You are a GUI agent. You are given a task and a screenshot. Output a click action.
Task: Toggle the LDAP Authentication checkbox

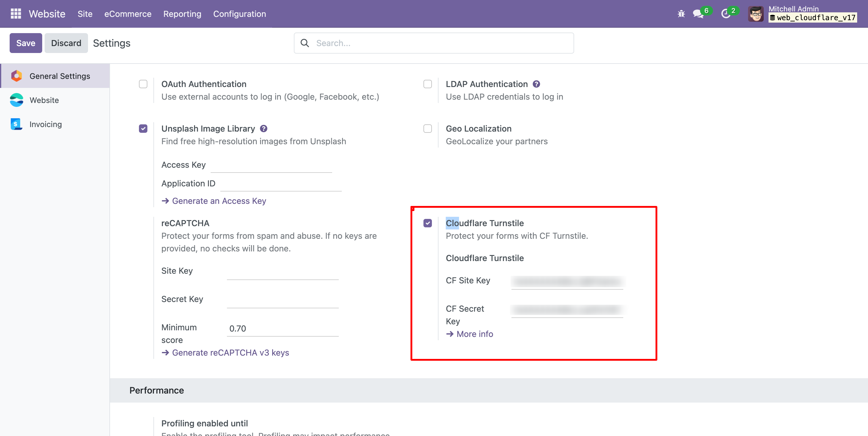(428, 84)
